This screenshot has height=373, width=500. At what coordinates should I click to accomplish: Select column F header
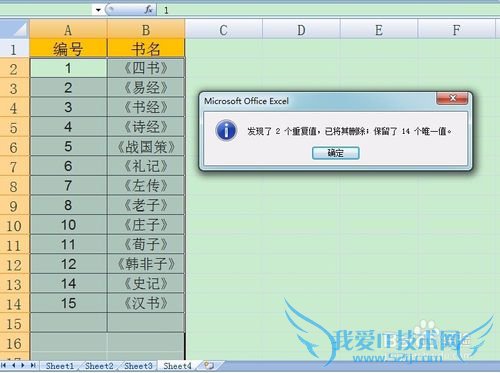point(457,30)
